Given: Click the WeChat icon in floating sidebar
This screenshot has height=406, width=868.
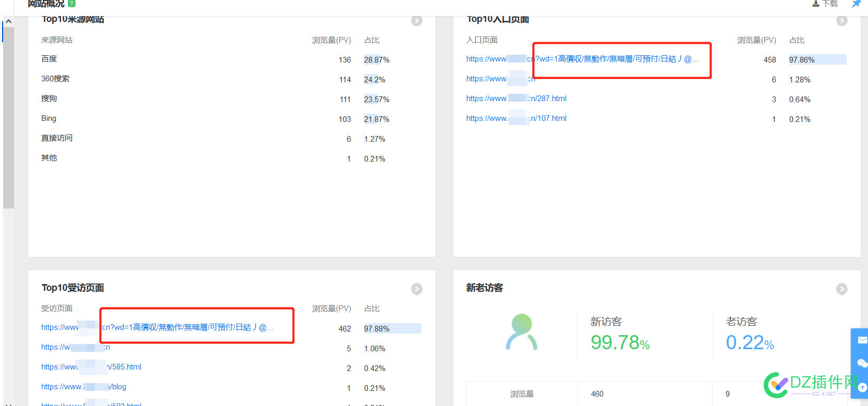Looking at the screenshot, I should click(x=862, y=363).
